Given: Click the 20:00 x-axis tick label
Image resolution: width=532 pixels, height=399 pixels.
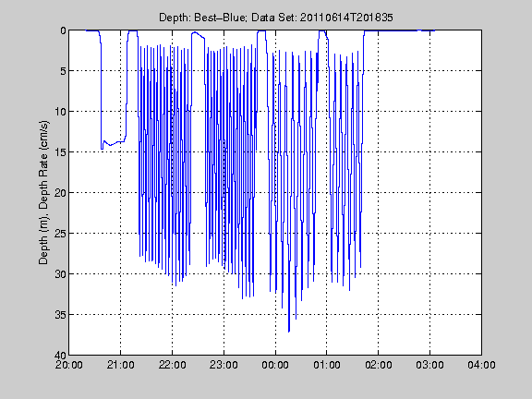Looking at the screenshot, I should click(69, 365).
